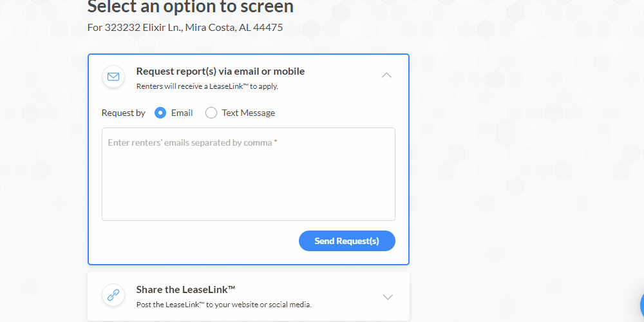
Task: Click the 323232 Elixir Ln. address line
Action: pyautogui.click(x=185, y=28)
